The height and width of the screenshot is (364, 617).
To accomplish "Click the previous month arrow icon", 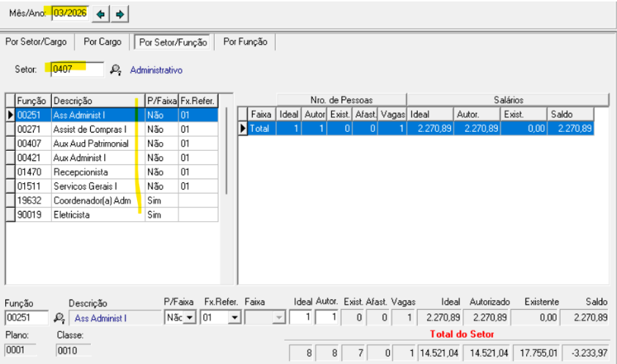I will (101, 14).
